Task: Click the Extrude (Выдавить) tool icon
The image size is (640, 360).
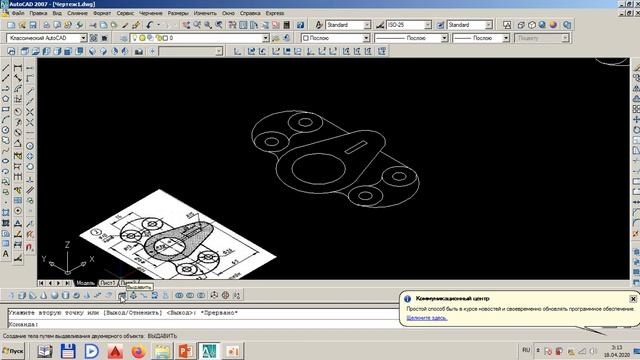Action: click(122, 296)
